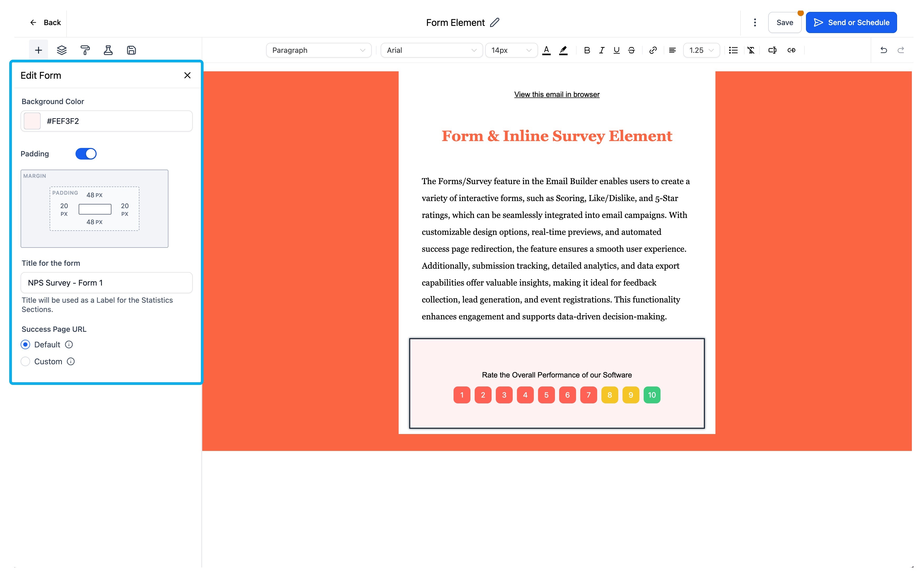
Task: Click the paint roller styles icon
Action: pos(85,50)
